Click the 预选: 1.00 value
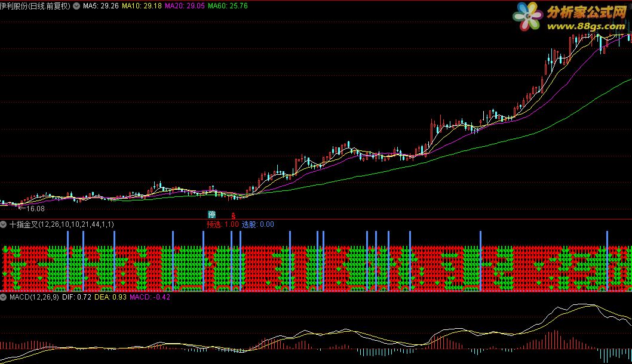Screen dimensions: 632x364 pos(222,224)
